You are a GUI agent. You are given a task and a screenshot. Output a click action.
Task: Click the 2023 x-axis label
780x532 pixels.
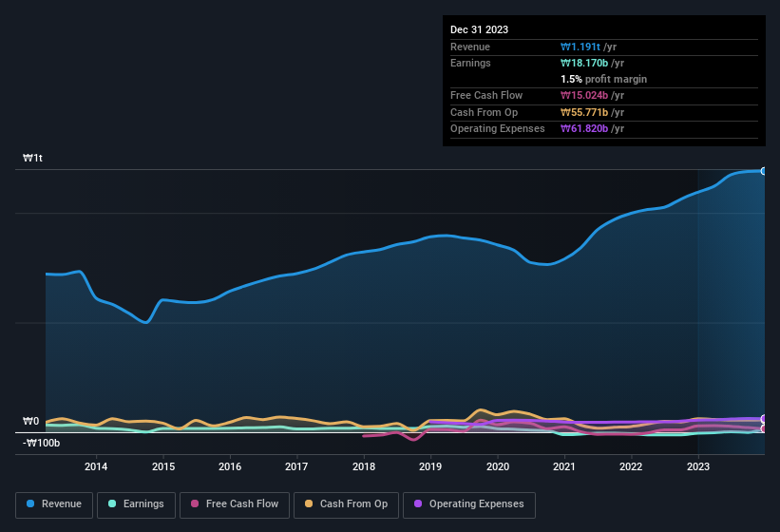coord(698,466)
